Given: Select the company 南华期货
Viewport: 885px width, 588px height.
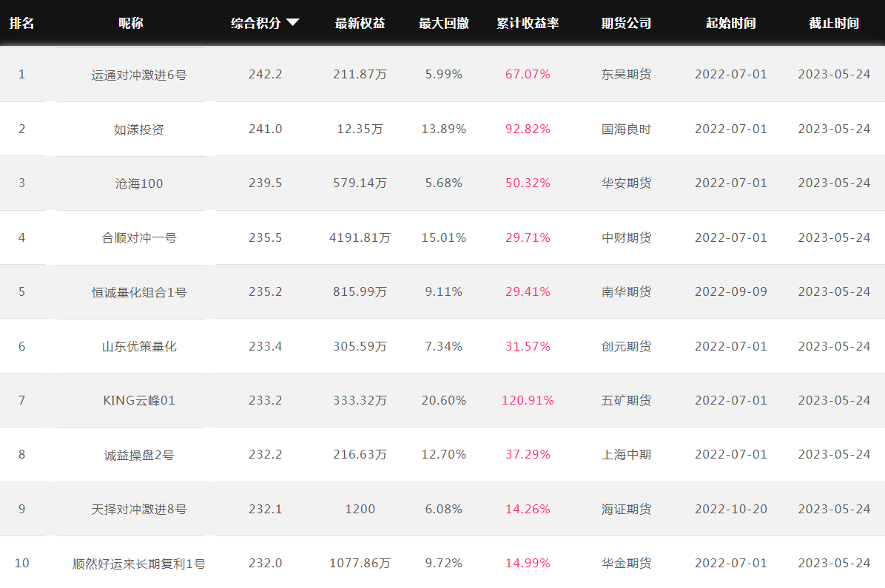Looking at the screenshot, I should point(627,291).
